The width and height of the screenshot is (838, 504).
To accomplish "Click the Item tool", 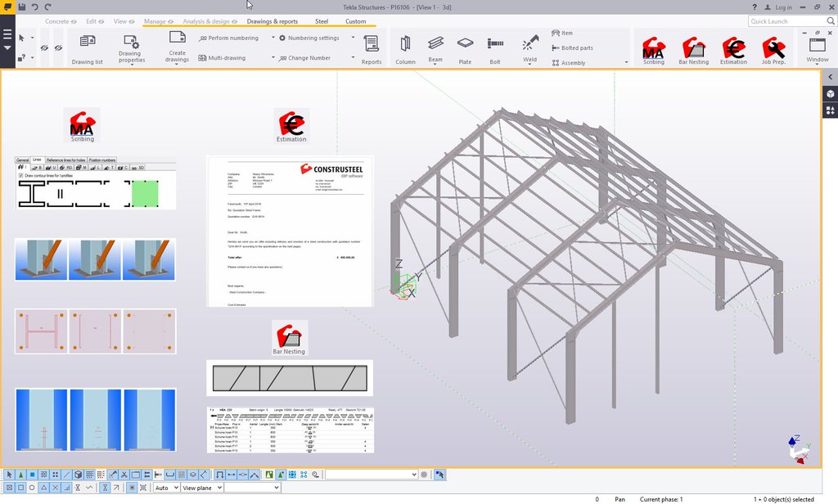I will [x=561, y=34].
